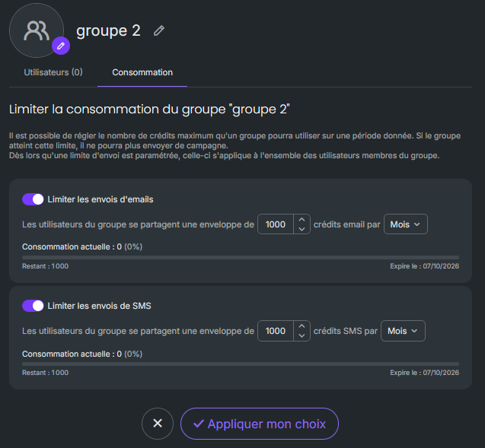The height and width of the screenshot is (448, 485).
Task: Click the email credits 1000 input field
Action: (276, 224)
